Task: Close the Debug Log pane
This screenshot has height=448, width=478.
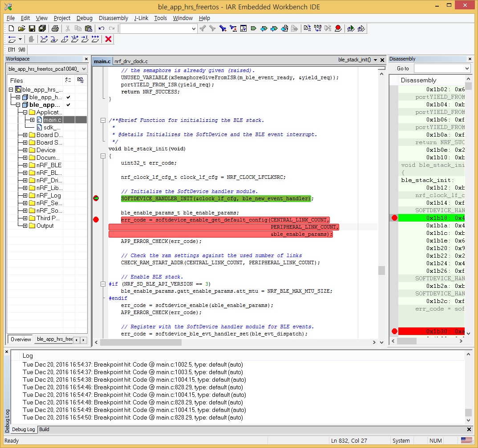Action: 7,352
